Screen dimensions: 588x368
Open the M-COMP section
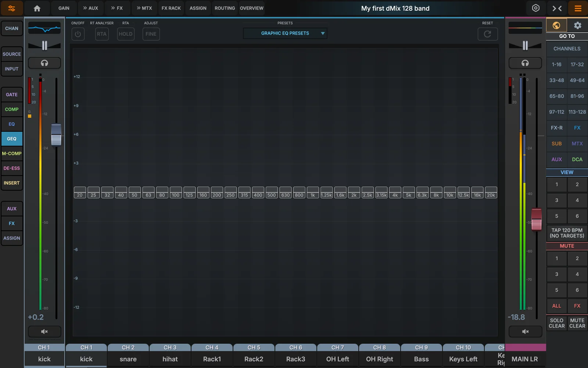(12, 153)
